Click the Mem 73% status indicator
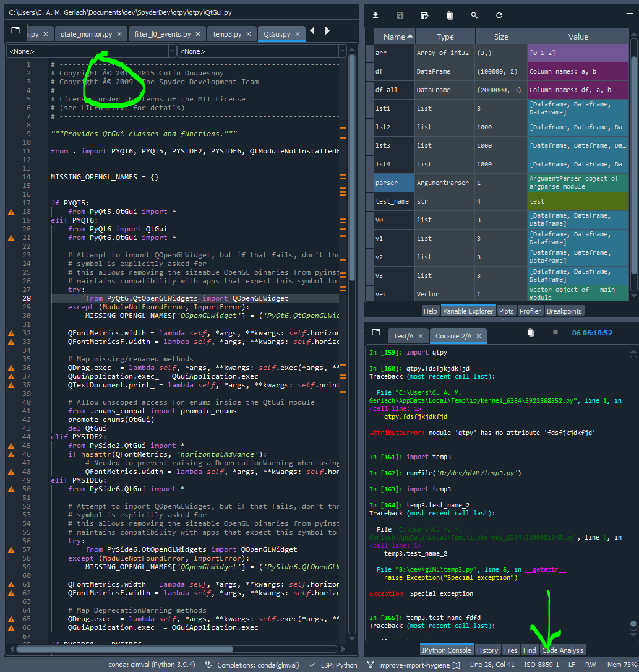 click(x=622, y=665)
